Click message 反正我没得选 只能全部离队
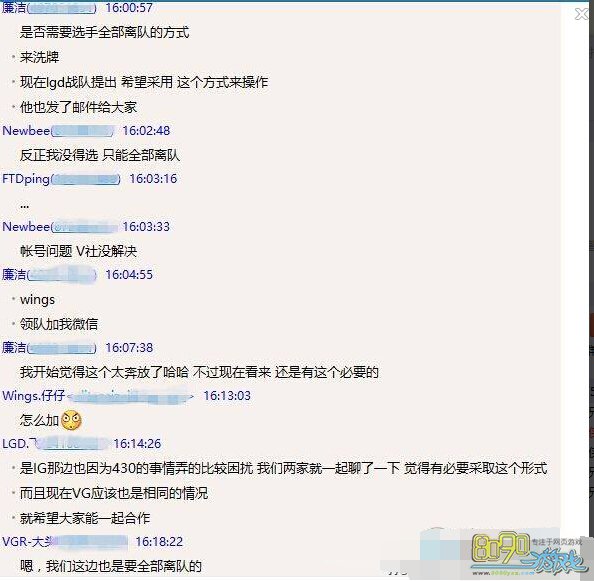Viewport: 594px width, 581px height. coord(100,155)
